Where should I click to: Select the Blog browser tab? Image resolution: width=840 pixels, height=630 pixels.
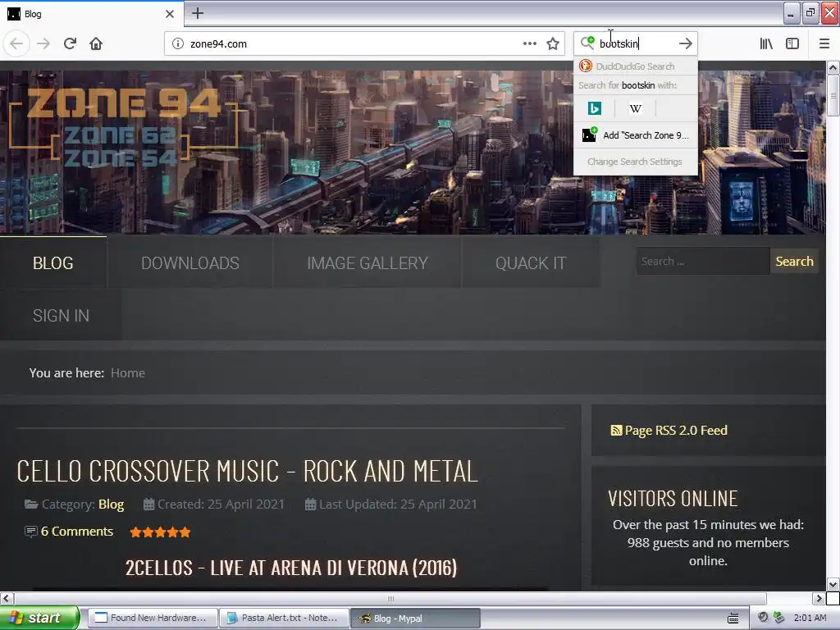pos(91,14)
